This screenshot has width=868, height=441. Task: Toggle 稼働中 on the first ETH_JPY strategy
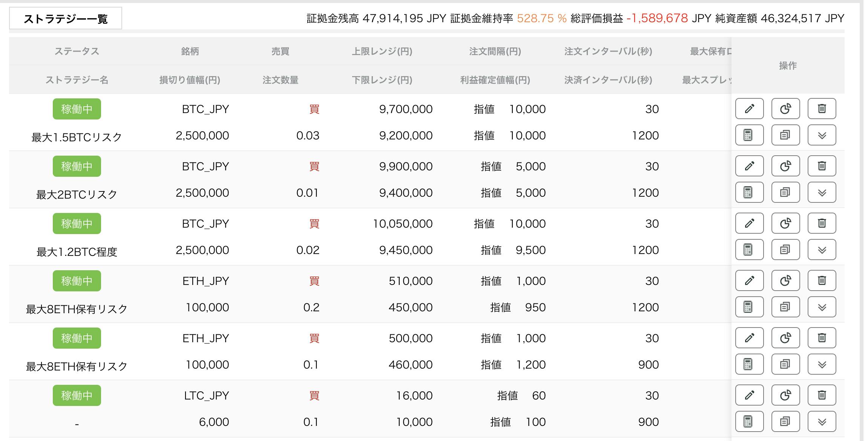(77, 280)
